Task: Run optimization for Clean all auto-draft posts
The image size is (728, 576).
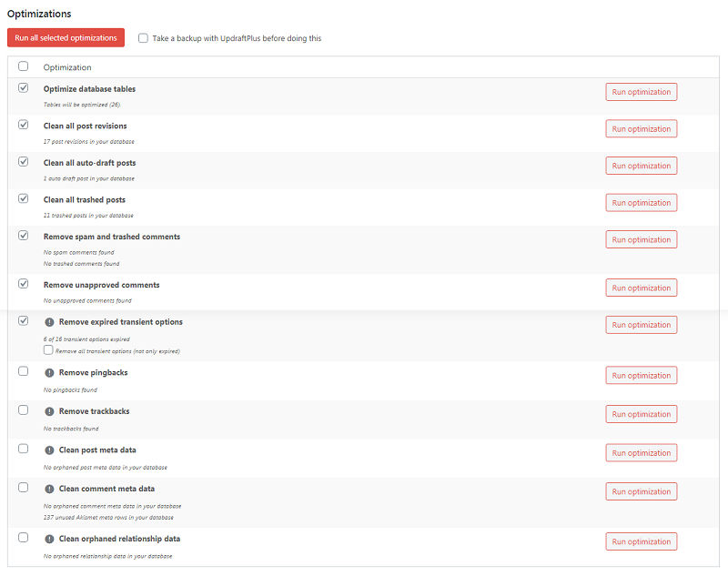Action: [x=642, y=166]
